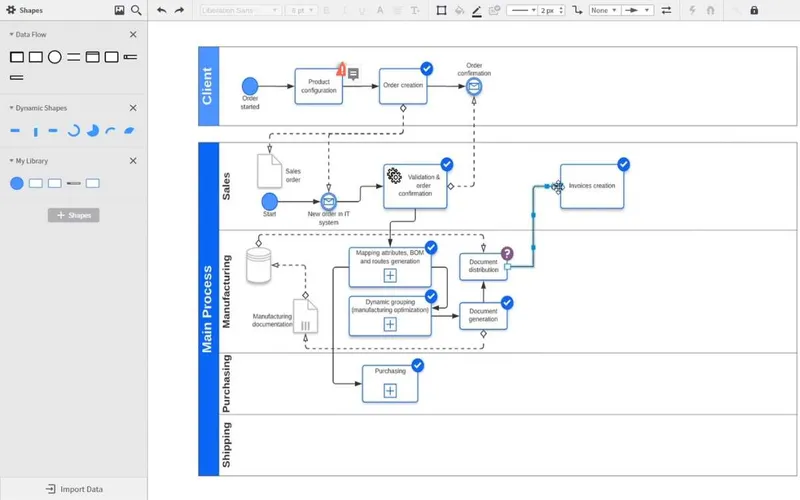The image size is (800, 500).
Task: Select the database cylinder shape
Action: pos(258,265)
